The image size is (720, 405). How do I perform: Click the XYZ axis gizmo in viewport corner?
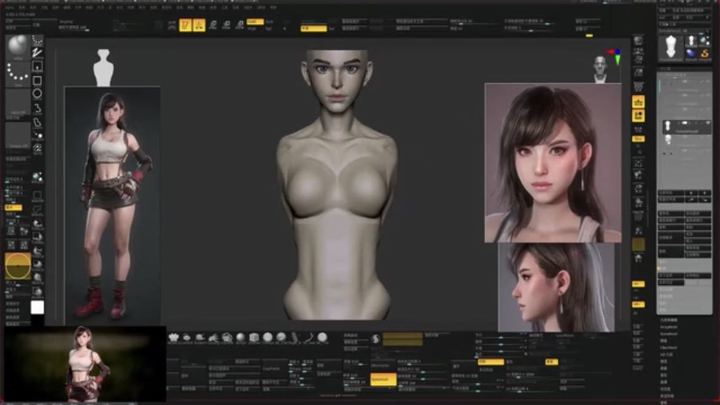click(616, 56)
